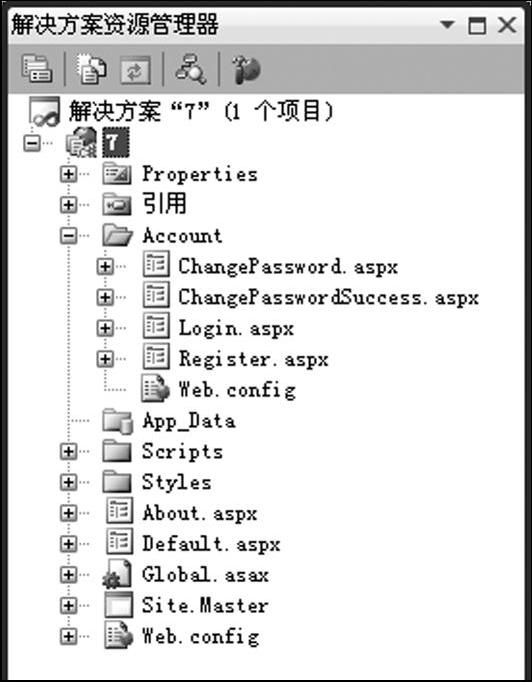The width and height of the screenshot is (532, 682).
Task: Open the panel window position dropdown arrow
Action: click(x=447, y=24)
